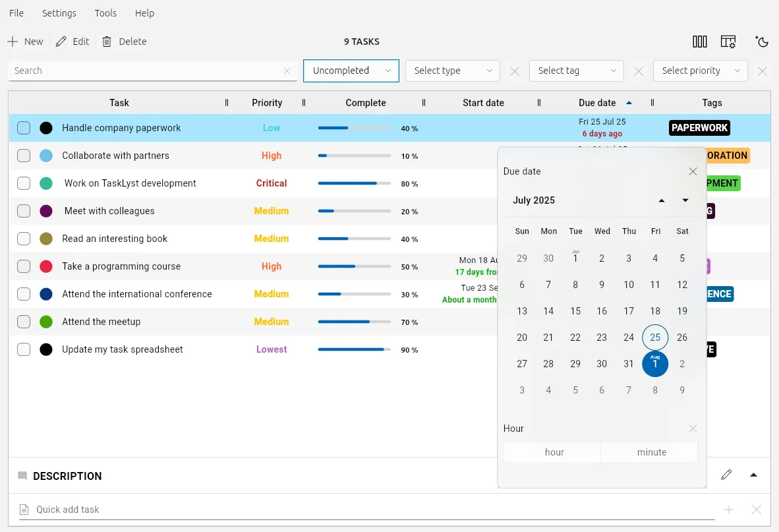This screenshot has width=779, height=532.
Task: Open the Uncompleted status filter dropdown
Action: point(351,71)
